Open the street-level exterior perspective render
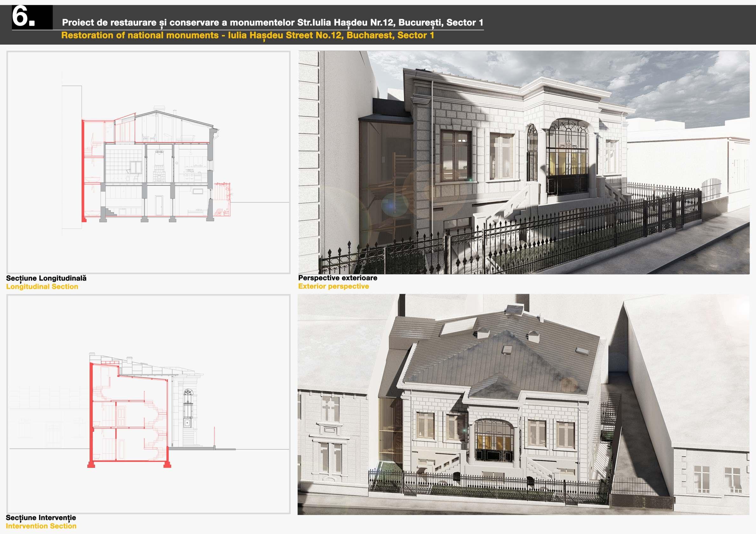Viewport: 756px width, 534px height. tap(524, 162)
